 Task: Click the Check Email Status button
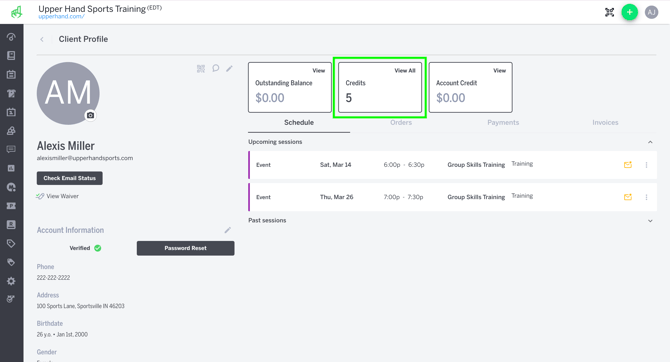(x=70, y=178)
